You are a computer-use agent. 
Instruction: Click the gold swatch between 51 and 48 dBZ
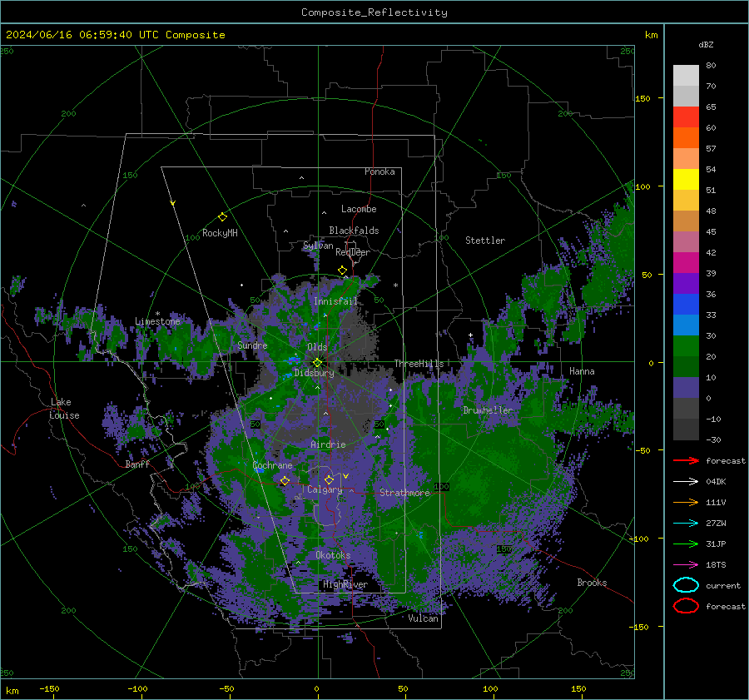point(686,201)
